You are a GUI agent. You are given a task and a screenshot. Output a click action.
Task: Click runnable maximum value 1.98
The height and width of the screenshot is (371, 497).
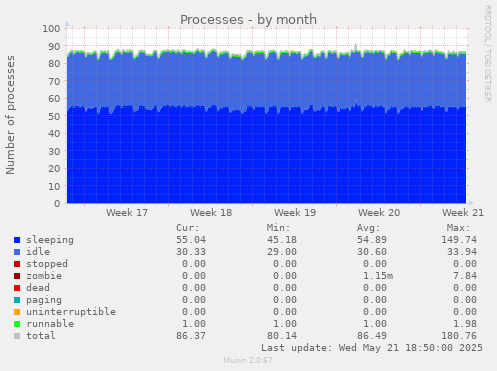[465, 324]
